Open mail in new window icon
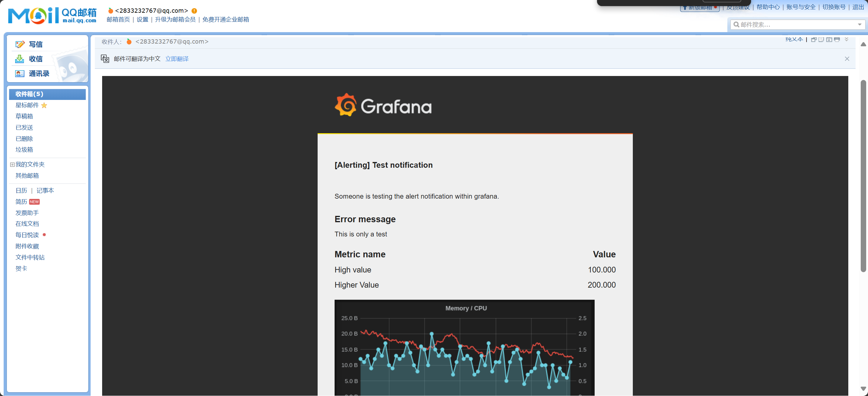This screenshot has height=396, width=868. tap(813, 40)
